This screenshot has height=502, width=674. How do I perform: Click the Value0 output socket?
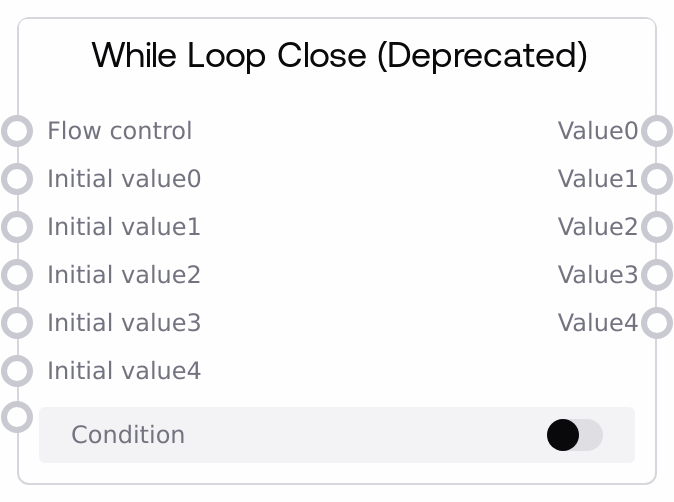tap(656, 131)
